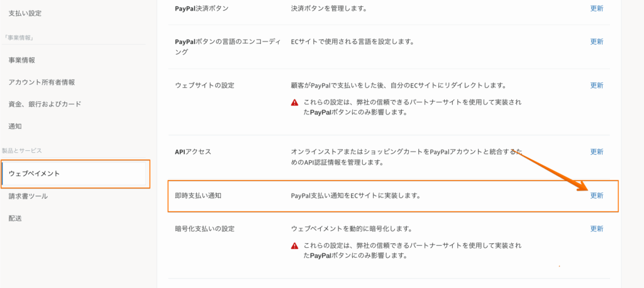The height and width of the screenshot is (288, 644).
Task: Click 更新 for 即時支払い通知
Action: coord(597,196)
